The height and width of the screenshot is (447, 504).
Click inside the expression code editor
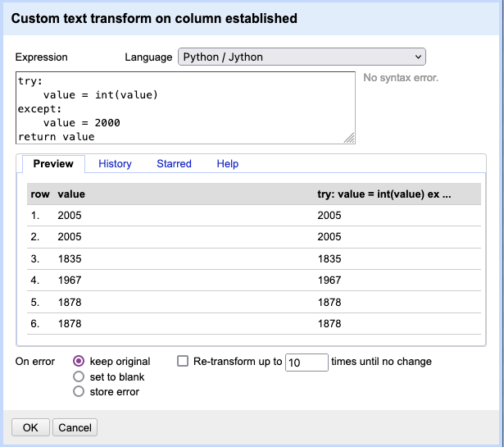[x=185, y=108]
